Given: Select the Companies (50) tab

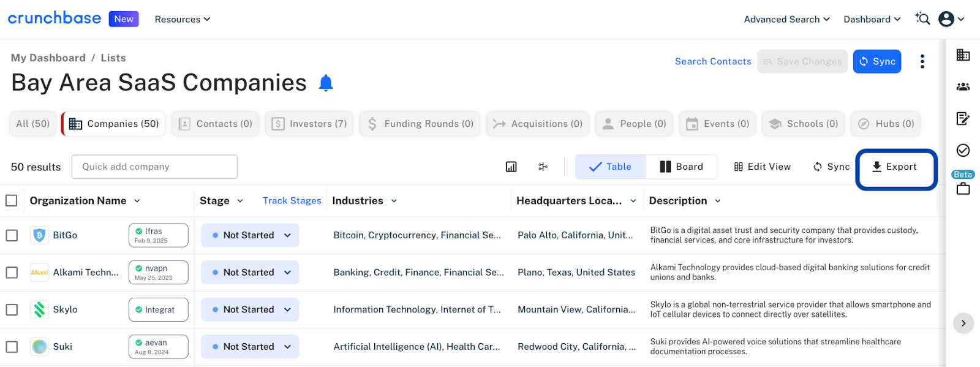Looking at the screenshot, I should (x=114, y=124).
